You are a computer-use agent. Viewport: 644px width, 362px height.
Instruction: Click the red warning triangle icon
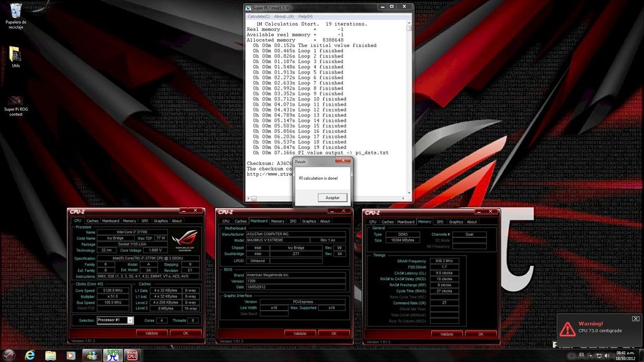pos(567,329)
